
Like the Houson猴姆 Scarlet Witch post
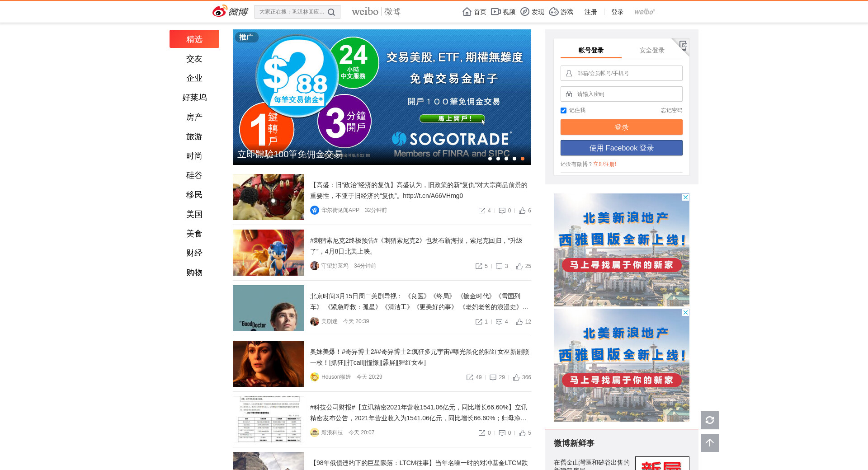[x=516, y=377]
